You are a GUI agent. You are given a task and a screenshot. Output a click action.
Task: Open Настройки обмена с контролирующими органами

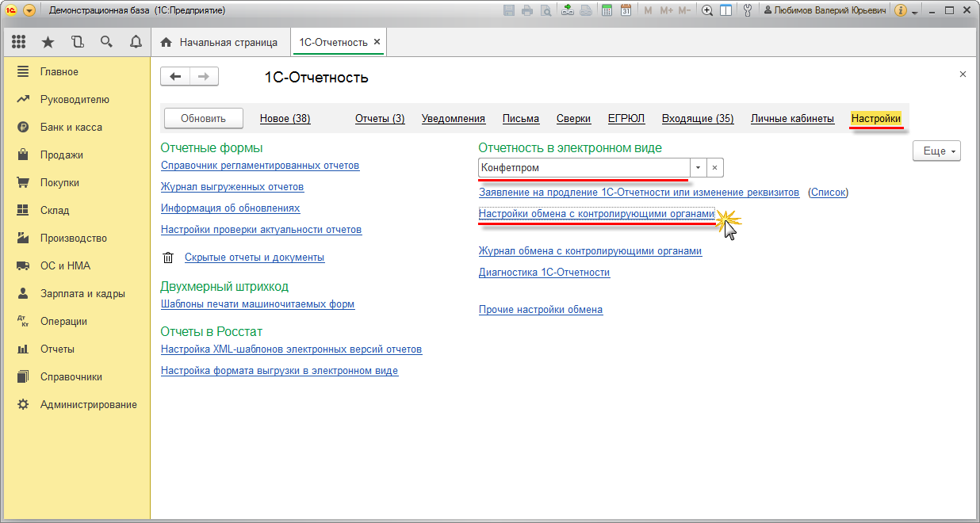point(597,214)
